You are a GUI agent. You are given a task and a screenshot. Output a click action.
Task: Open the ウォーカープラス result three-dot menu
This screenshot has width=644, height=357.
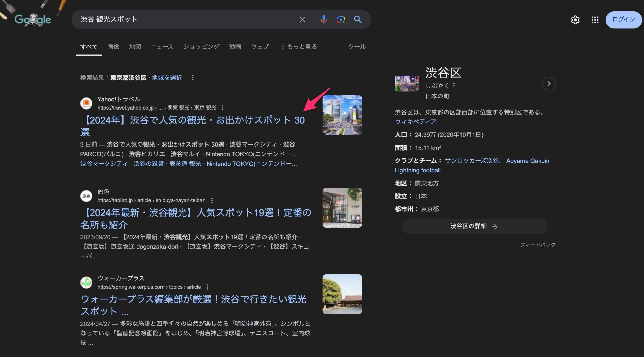[x=208, y=287]
